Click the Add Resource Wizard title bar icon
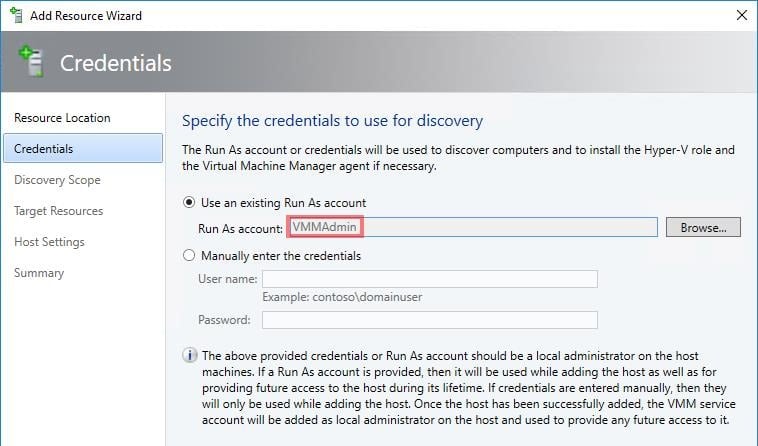Screen dimensions: 758x446 coord(16,15)
